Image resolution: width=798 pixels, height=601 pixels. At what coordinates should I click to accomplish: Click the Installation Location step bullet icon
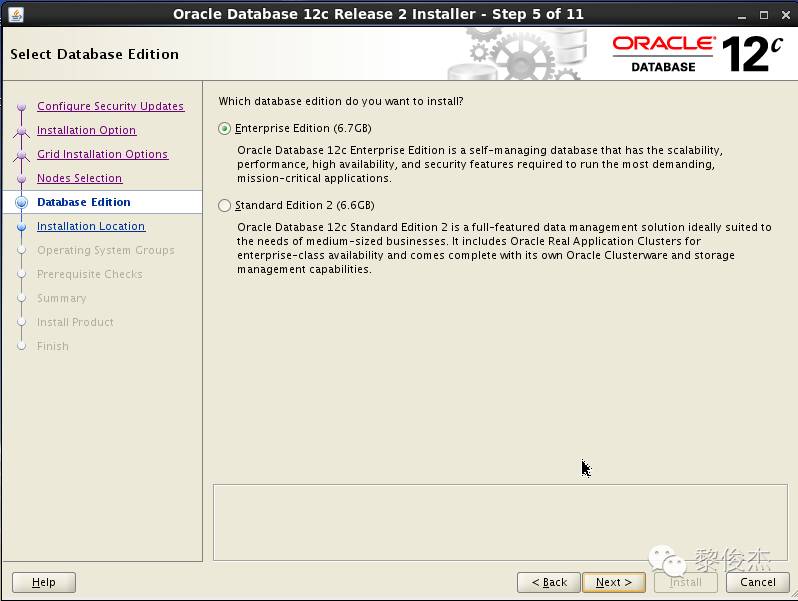(21, 226)
